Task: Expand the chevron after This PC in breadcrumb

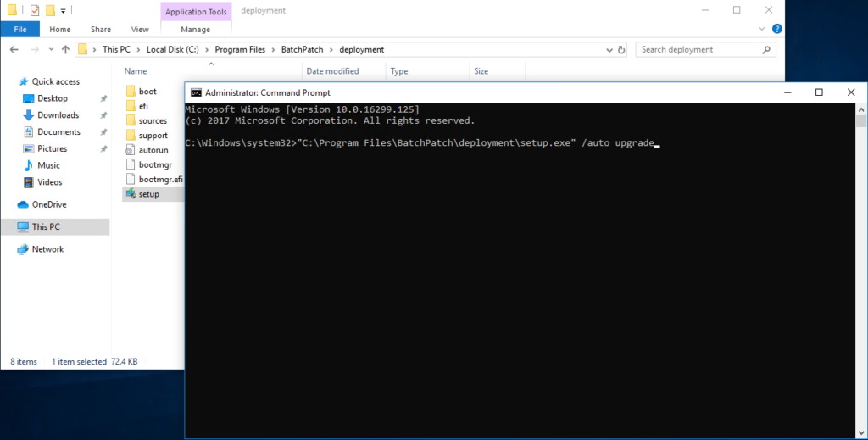Action: 139,49
